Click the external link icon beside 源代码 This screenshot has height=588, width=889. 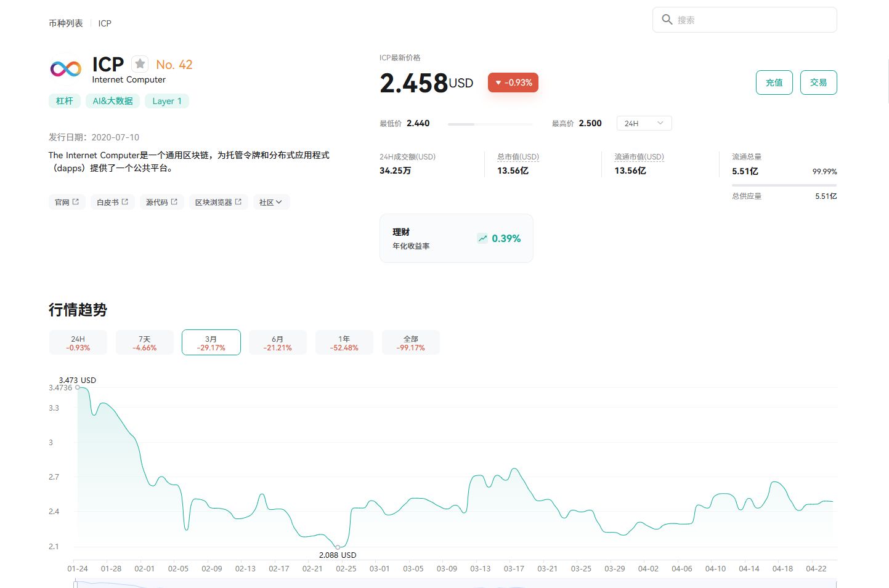coord(174,201)
